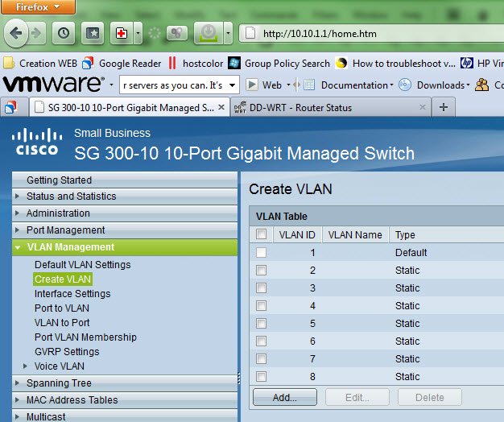Expand the Administration menu
This screenshot has width=504, height=422.
(125, 213)
